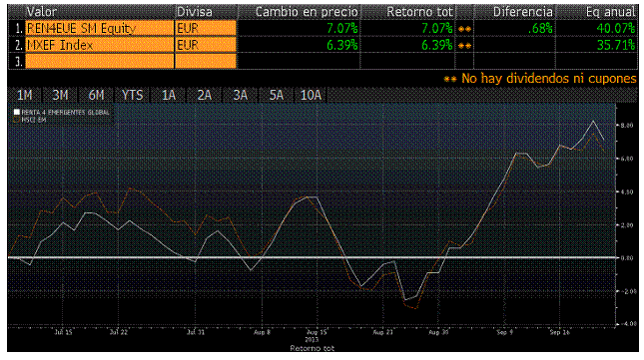Select the MSCI EM legend label
The height and width of the screenshot is (360, 644).
(34, 120)
